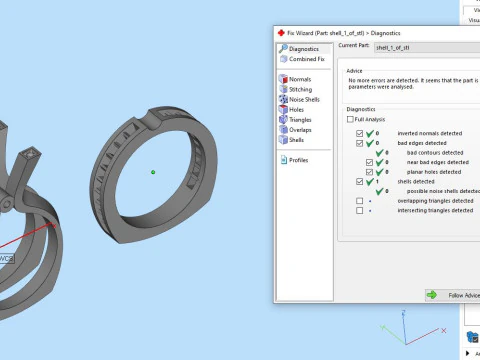This screenshot has width=480, height=360.
Task: Click the Current Part field shell_1_of_stl
Action: click(x=427, y=48)
